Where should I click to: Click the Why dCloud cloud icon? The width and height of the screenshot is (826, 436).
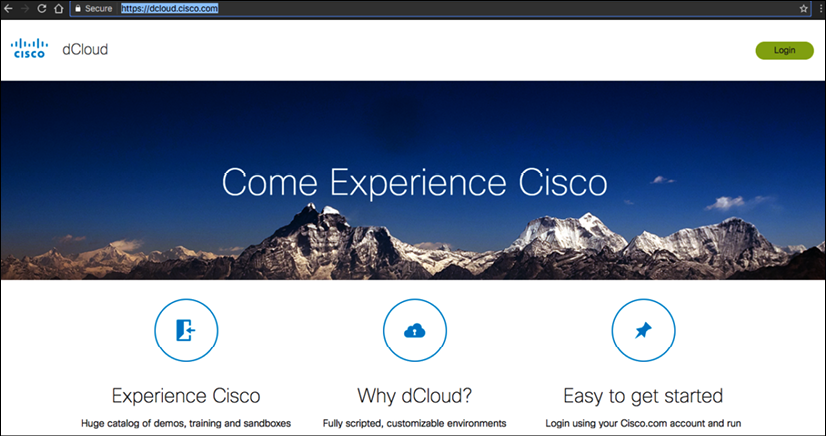pos(415,330)
